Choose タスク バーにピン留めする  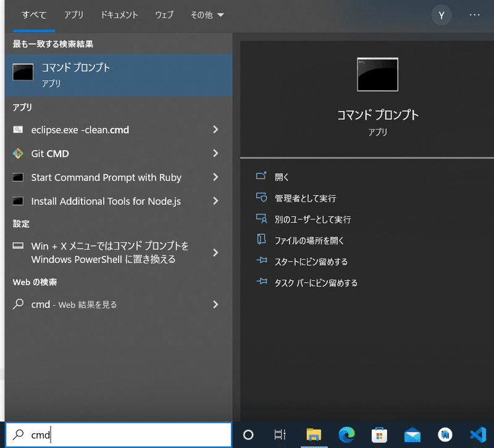point(316,283)
